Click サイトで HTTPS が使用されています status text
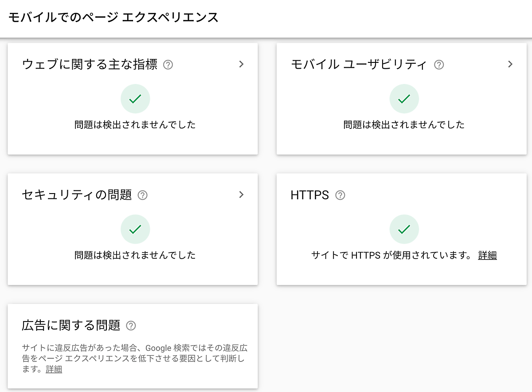This screenshot has height=392, width=532. click(391, 255)
